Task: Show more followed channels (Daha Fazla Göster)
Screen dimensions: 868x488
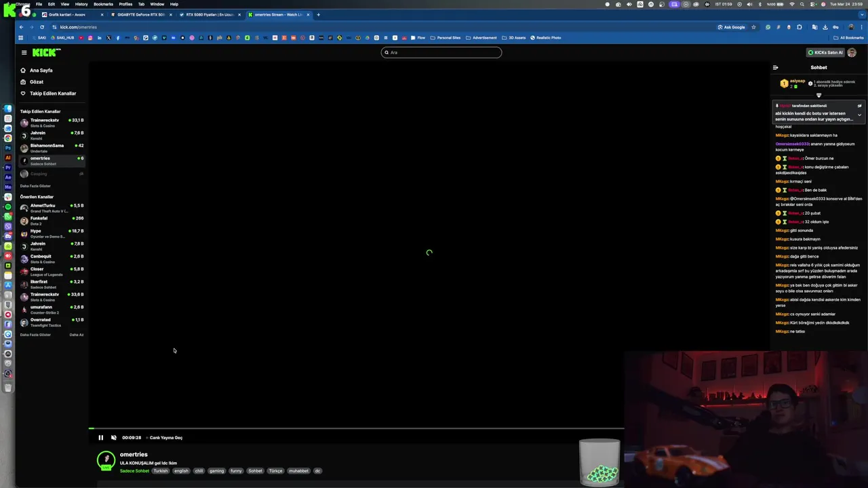Action: click(x=35, y=186)
